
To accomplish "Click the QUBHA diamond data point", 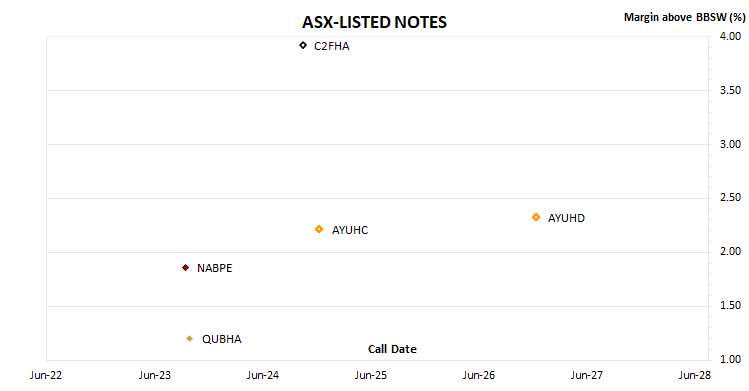I will coord(190,338).
